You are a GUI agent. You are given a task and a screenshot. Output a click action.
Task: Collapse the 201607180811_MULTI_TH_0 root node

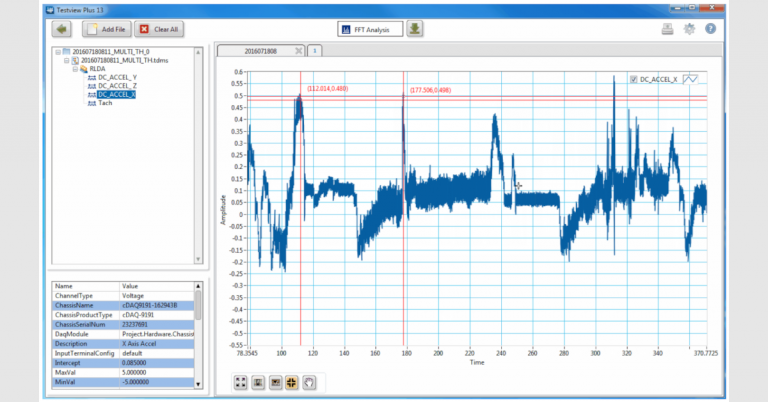(58, 52)
